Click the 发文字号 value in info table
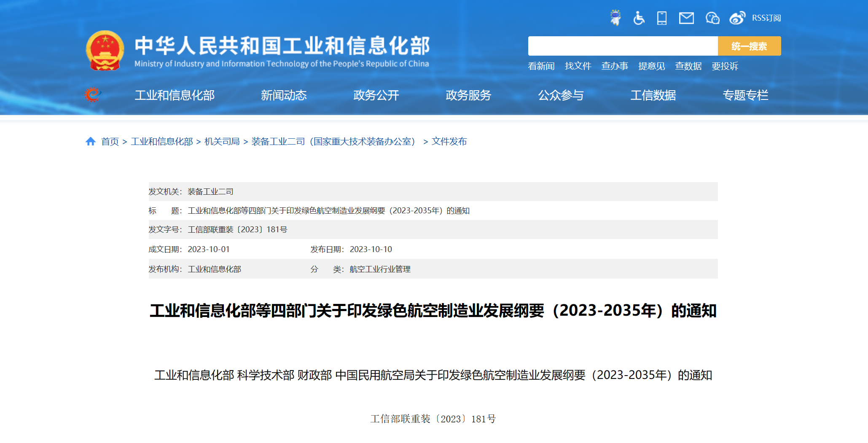This screenshot has width=868, height=443. coord(237,230)
